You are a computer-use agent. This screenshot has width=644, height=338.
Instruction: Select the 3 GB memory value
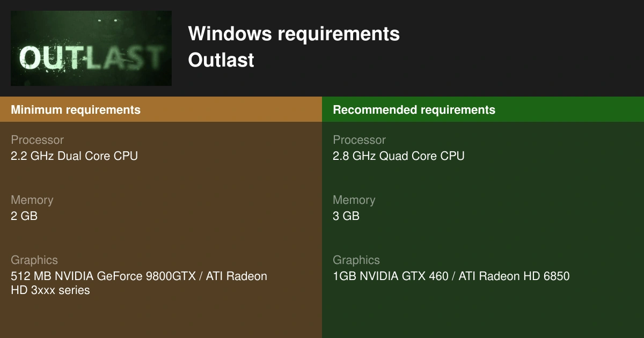(346, 216)
